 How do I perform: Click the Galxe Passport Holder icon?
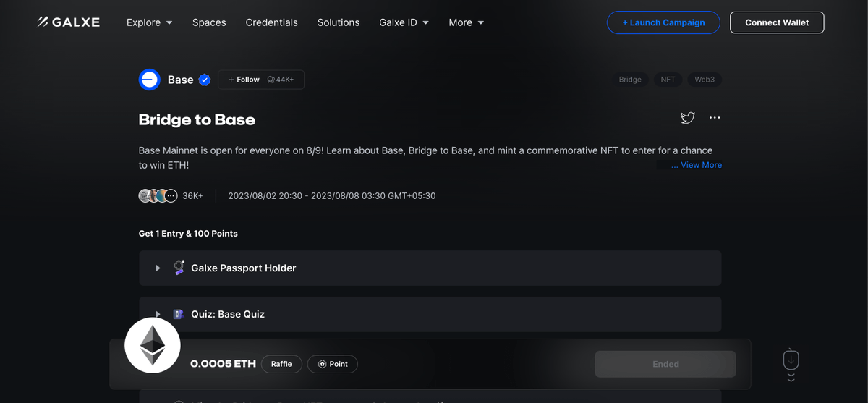pyautogui.click(x=179, y=268)
